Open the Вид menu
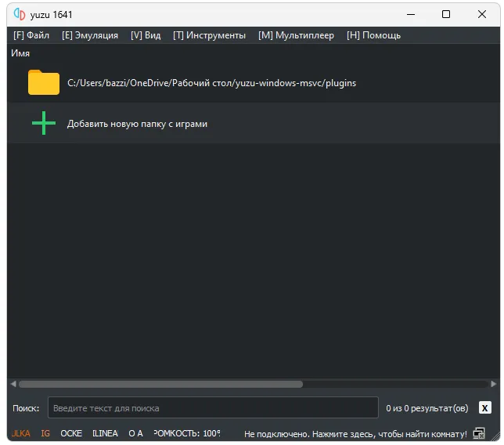 [146, 35]
